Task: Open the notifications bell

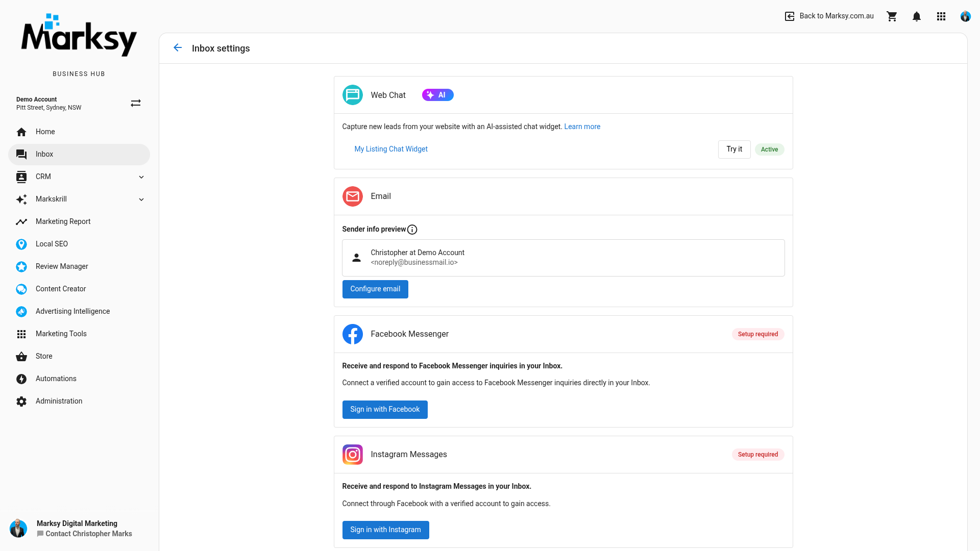Action: (917, 16)
